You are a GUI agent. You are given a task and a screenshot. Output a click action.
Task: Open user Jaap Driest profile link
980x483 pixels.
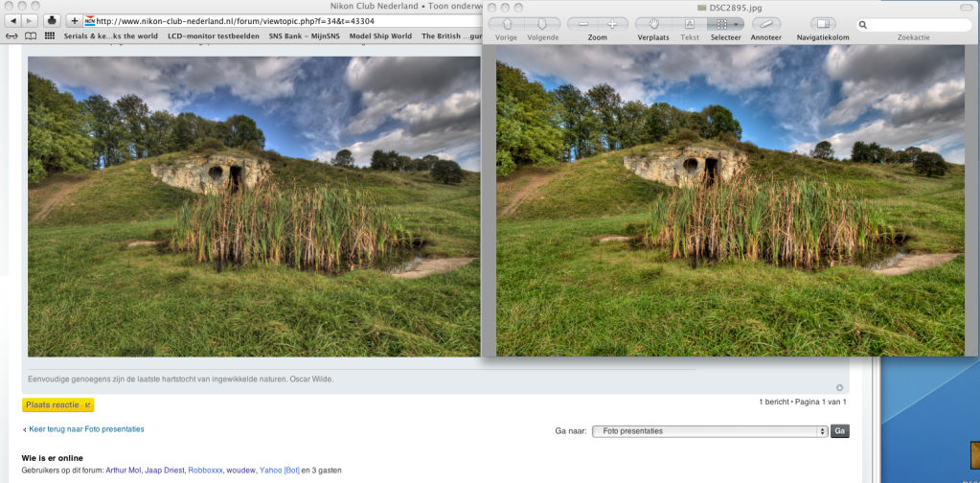point(165,471)
